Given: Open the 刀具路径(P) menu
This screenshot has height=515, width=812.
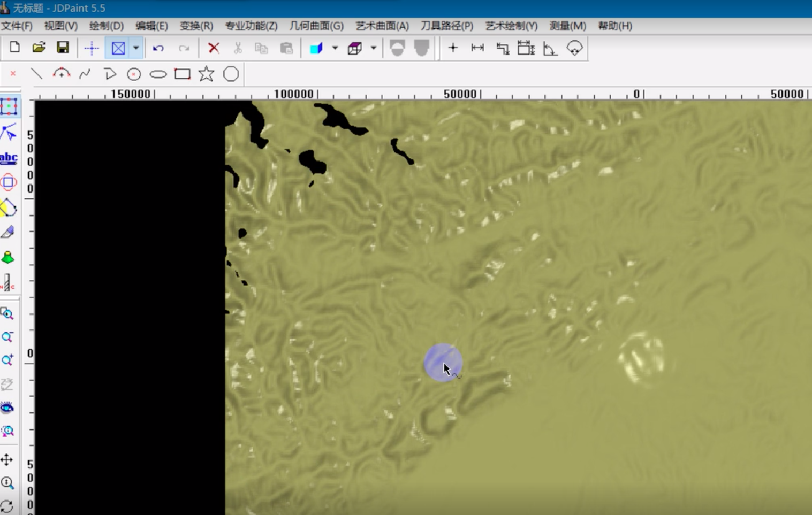Looking at the screenshot, I should tap(447, 26).
